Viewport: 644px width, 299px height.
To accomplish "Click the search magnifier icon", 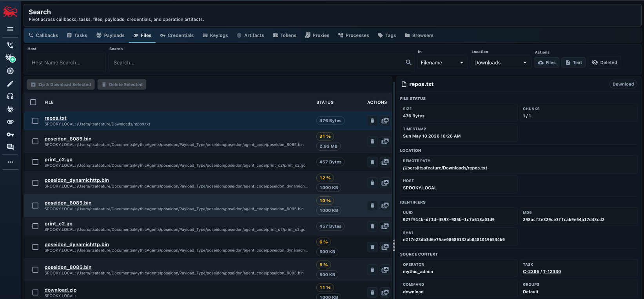I will (x=408, y=62).
